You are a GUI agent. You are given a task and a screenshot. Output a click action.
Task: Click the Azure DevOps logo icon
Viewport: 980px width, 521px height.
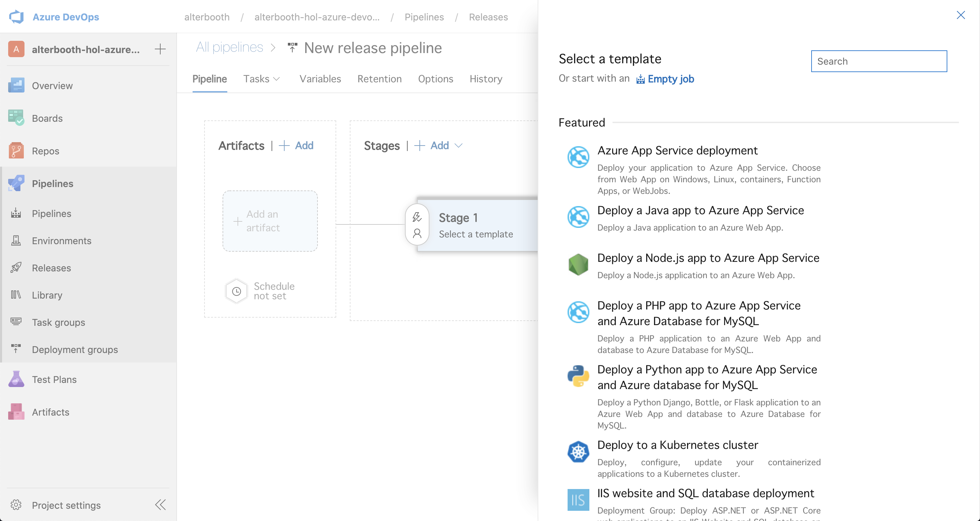(x=16, y=17)
